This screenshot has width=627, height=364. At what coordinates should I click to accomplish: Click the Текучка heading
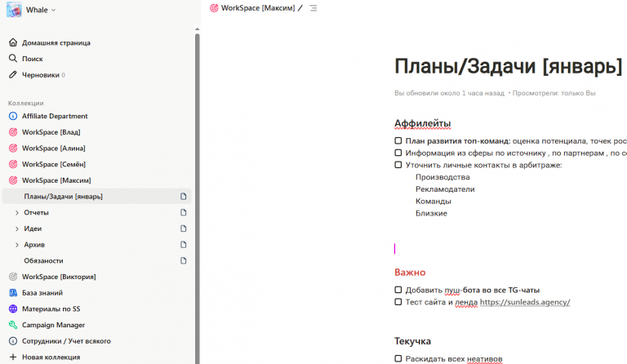tap(412, 341)
